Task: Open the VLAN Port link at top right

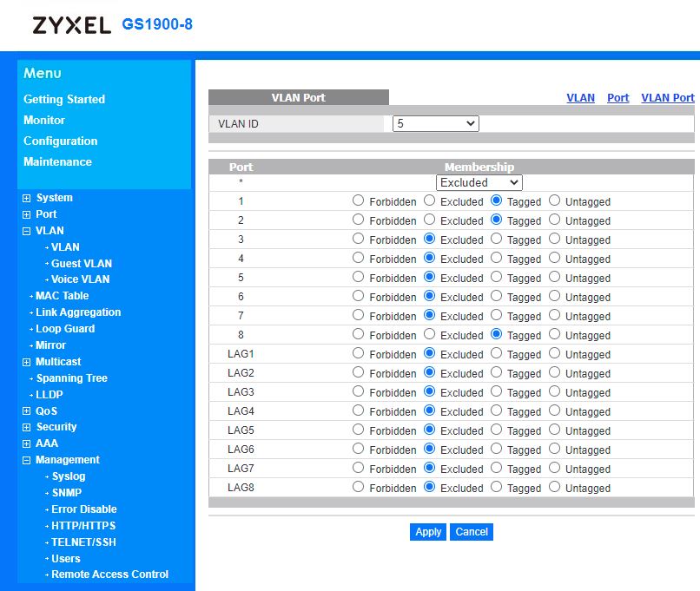Action: [x=667, y=98]
